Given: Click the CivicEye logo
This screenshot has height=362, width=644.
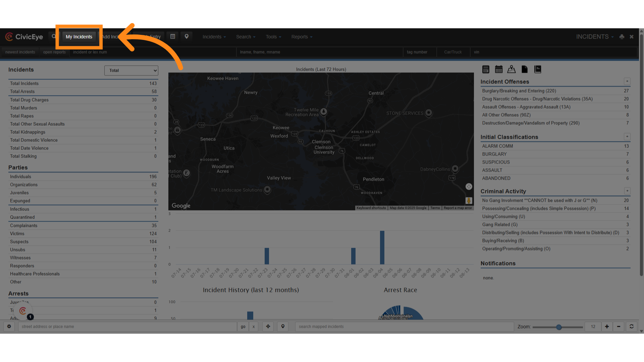Looking at the screenshot, I should point(24,37).
